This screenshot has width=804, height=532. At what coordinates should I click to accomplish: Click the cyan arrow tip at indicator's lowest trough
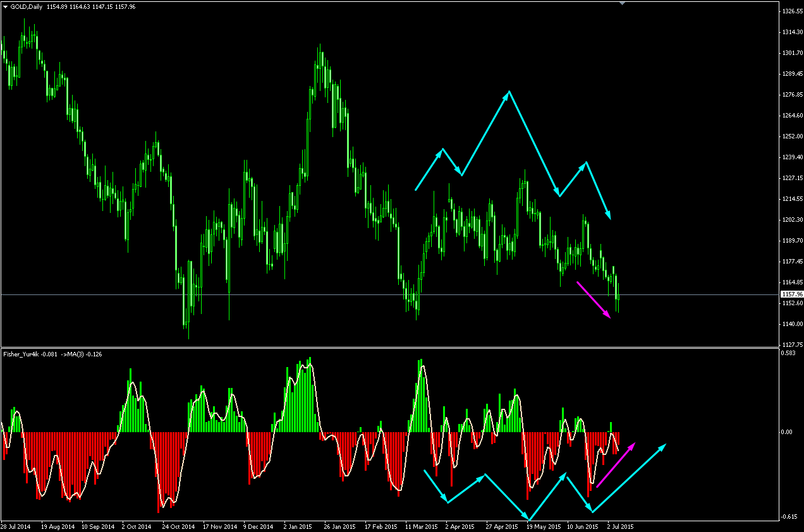[527, 518]
